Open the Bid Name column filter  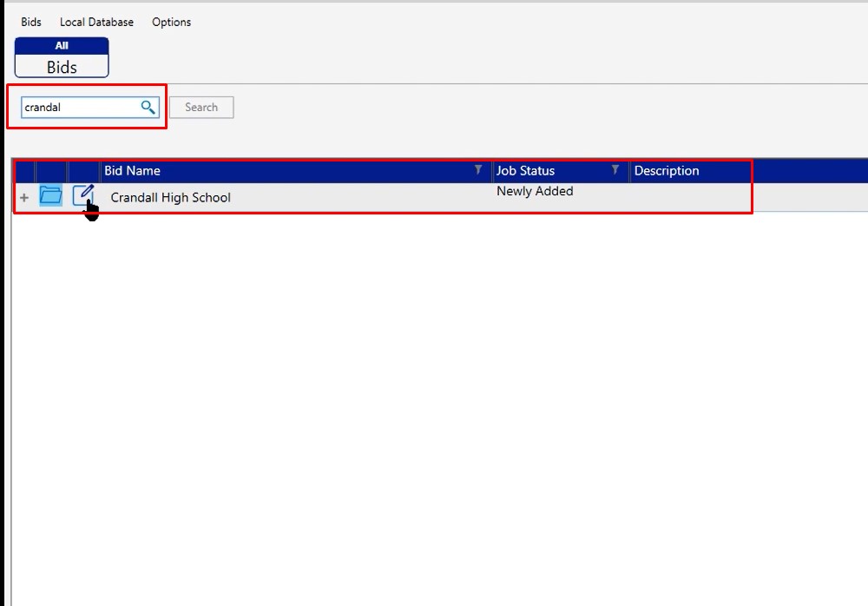point(478,169)
